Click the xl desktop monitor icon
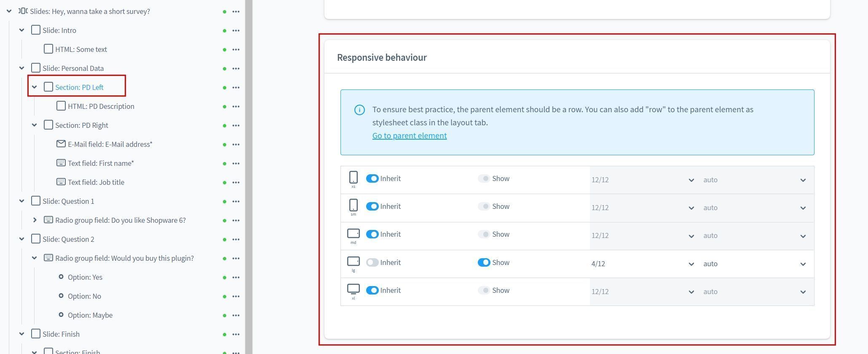 click(353, 289)
